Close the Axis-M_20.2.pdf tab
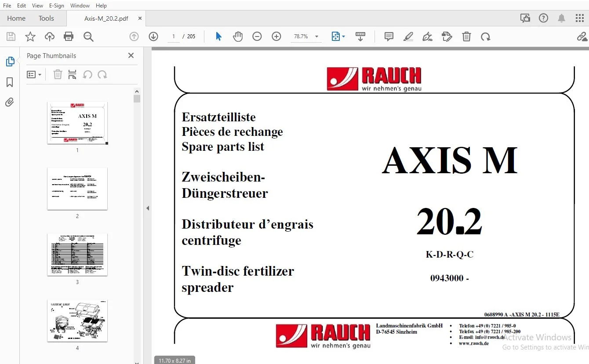This screenshot has height=364, width=589. click(x=140, y=18)
